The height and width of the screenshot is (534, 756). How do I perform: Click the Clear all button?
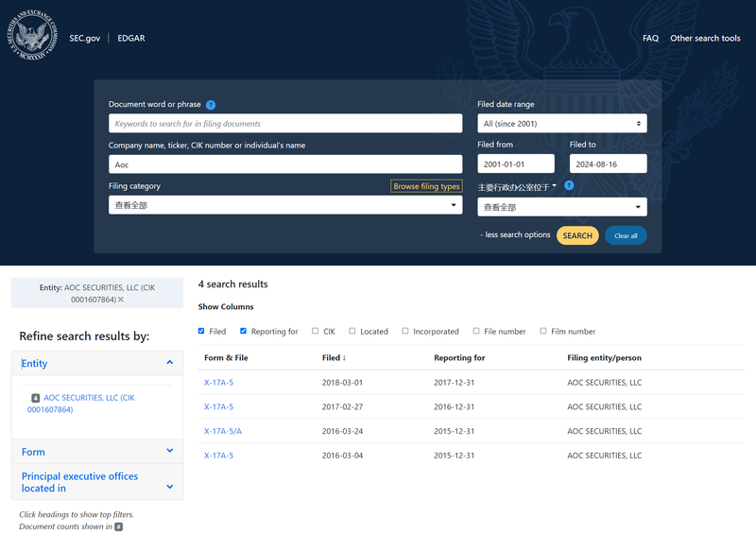pos(626,235)
